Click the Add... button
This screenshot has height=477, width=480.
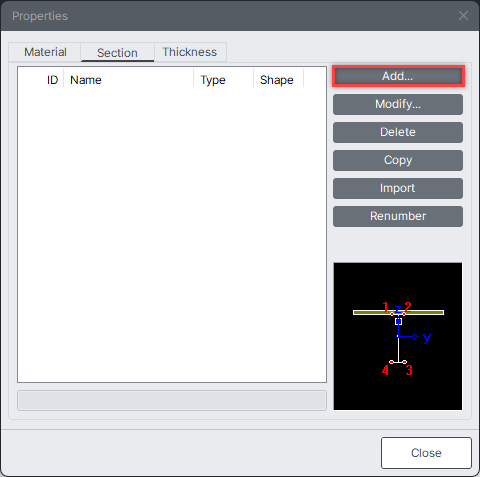tap(398, 76)
